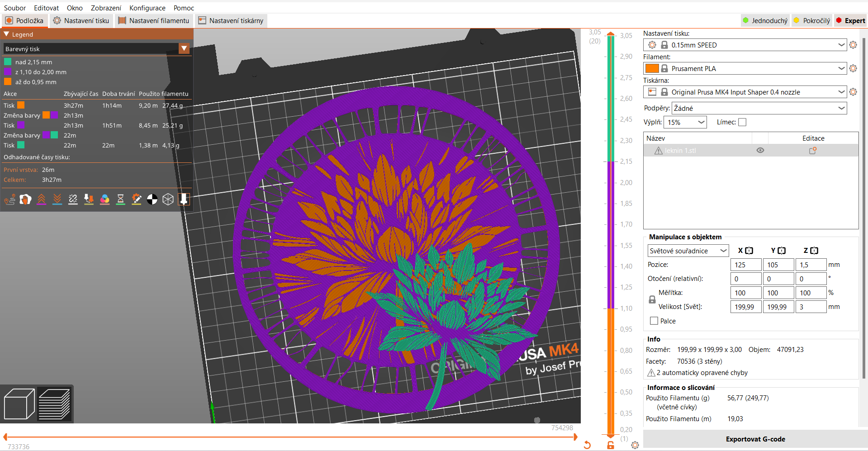Select Jednoduchý mode
Viewport: 868px width, 451px height.
tap(765, 20)
